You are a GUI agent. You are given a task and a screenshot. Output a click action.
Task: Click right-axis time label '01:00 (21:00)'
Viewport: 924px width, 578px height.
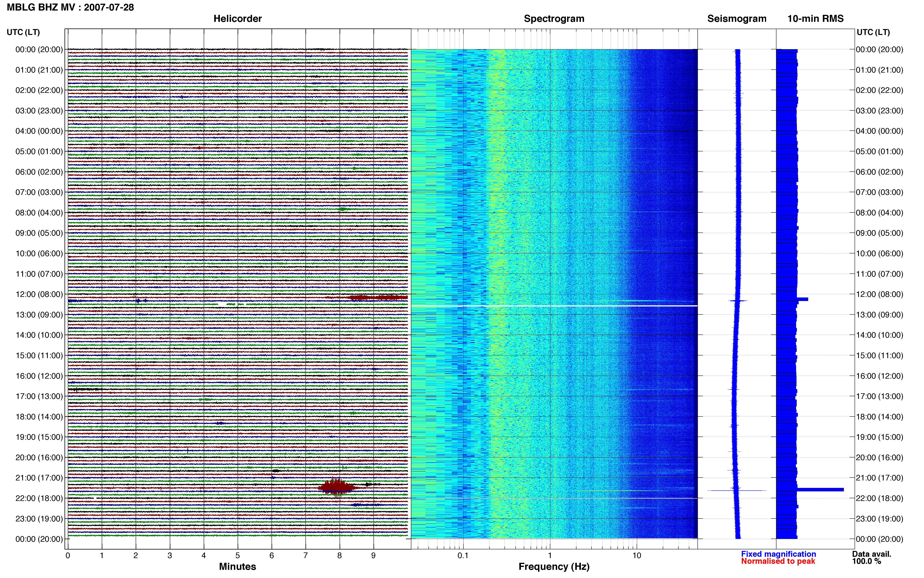click(879, 70)
